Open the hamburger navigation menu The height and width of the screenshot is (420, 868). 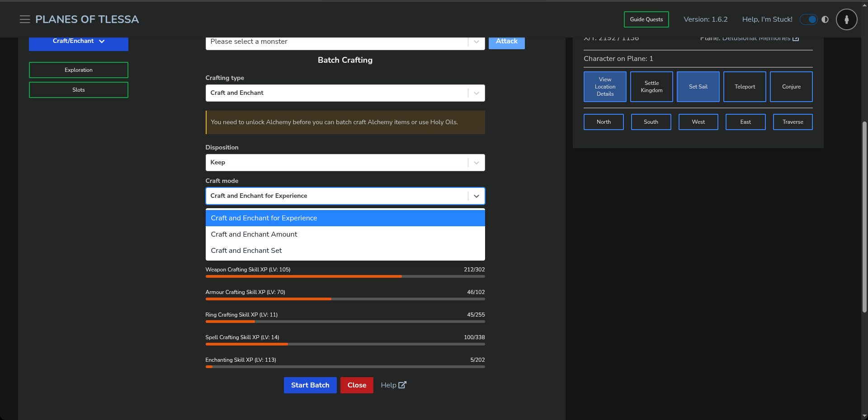(25, 19)
